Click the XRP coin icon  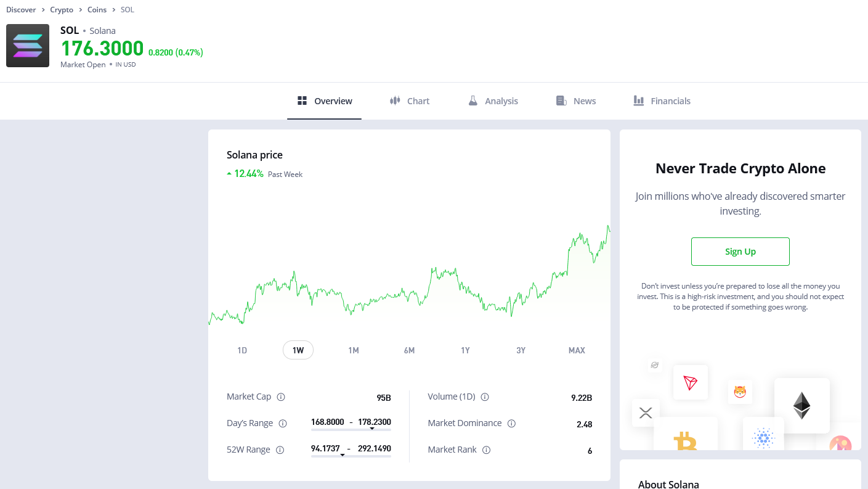point(646,413)
